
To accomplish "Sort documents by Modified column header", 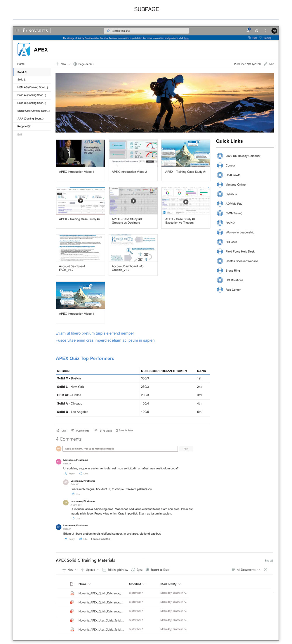I will coord(135,584).
